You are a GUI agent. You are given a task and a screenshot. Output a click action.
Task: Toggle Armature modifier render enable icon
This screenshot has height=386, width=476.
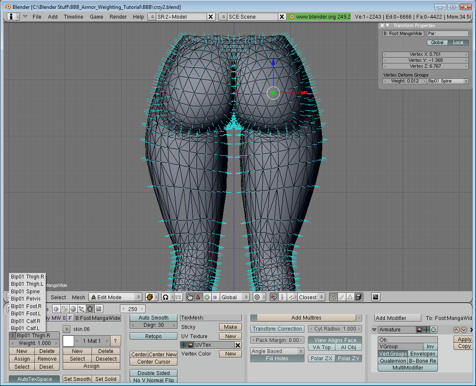[419, 330]
